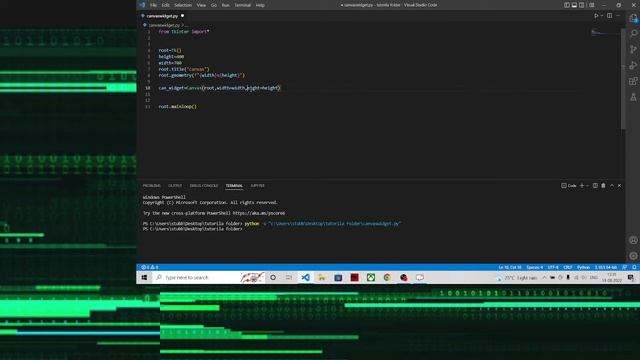Open the notifications bell in the status bar

634,267
